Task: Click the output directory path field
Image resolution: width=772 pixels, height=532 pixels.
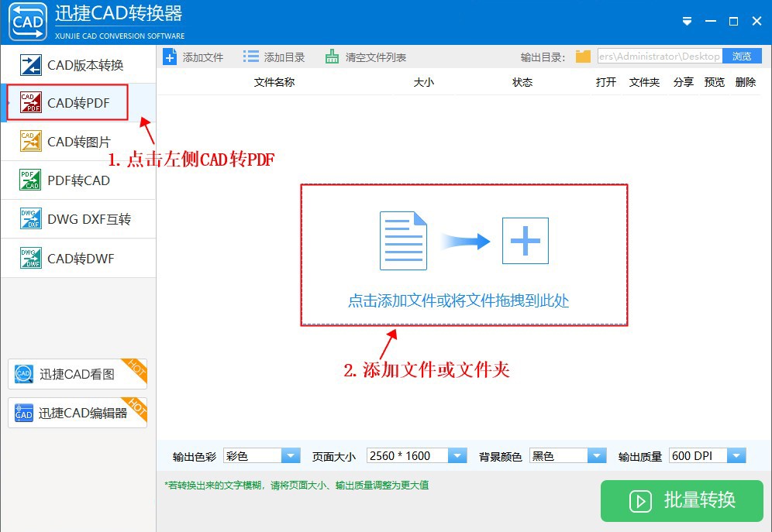Action: point(659,56)
